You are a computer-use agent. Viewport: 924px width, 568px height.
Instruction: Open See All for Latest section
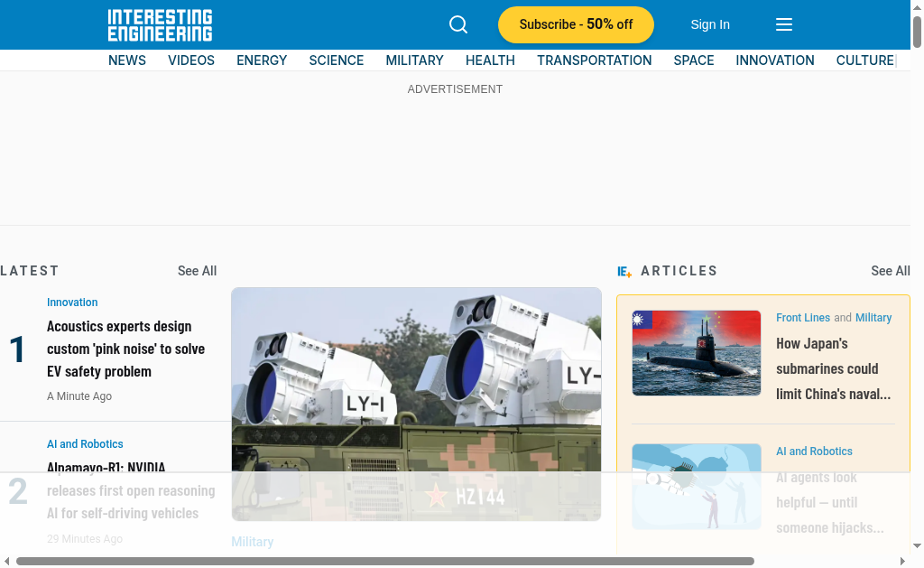pyautogui.click(x=197, y=271)
